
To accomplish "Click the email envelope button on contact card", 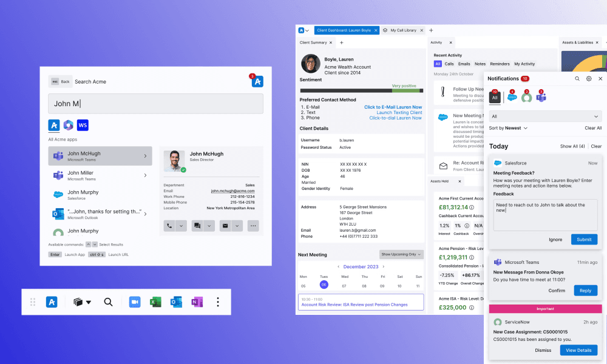I will (x=225, y=226).
